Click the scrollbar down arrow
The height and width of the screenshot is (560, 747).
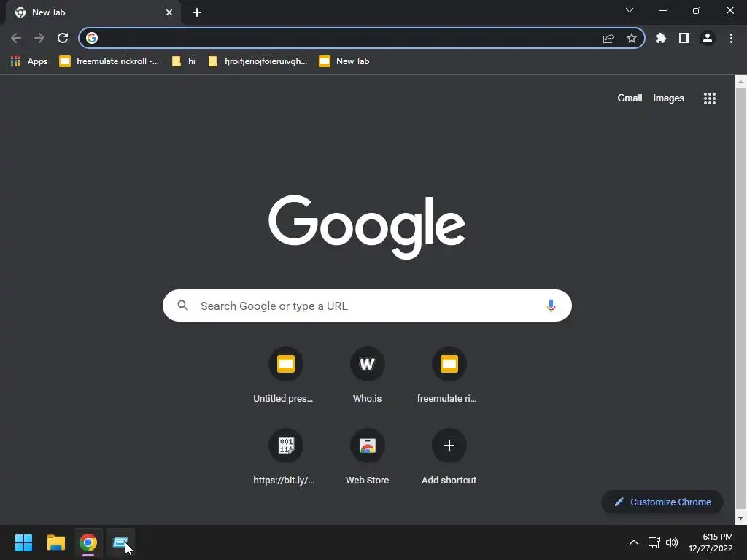click(x=741, y=518)
